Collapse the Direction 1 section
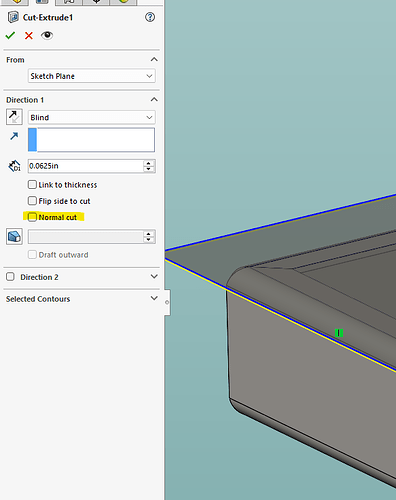Screen dimensions: 396x500 point(154,99)
